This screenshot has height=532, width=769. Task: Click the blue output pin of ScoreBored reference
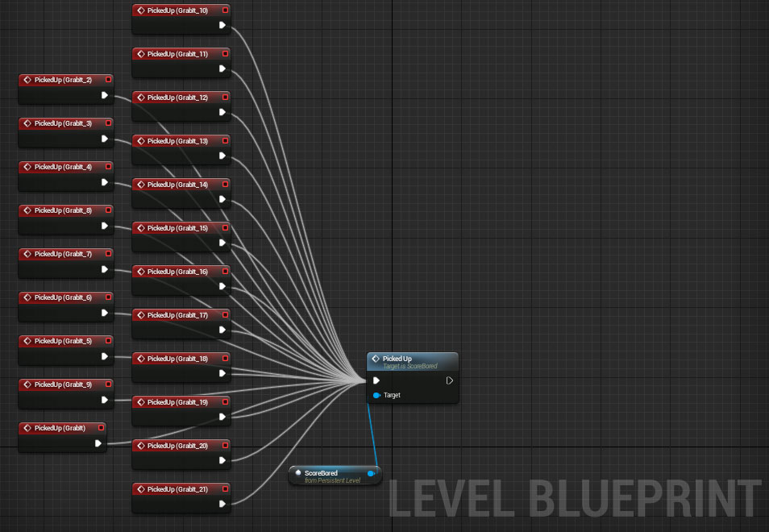click(x=372, y=473)
